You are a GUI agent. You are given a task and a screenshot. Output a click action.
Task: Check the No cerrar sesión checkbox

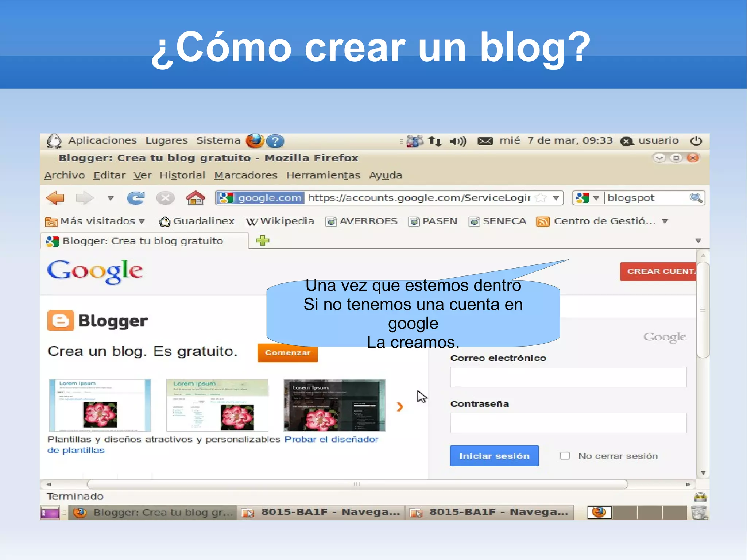(565, 456)
